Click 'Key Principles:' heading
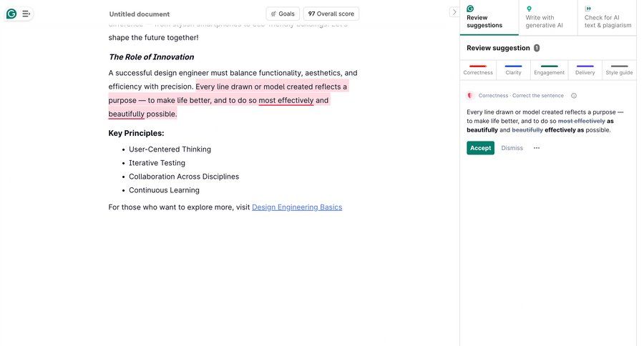The width and height of the screenshot is (644, 346). click(x=136, y=134)
